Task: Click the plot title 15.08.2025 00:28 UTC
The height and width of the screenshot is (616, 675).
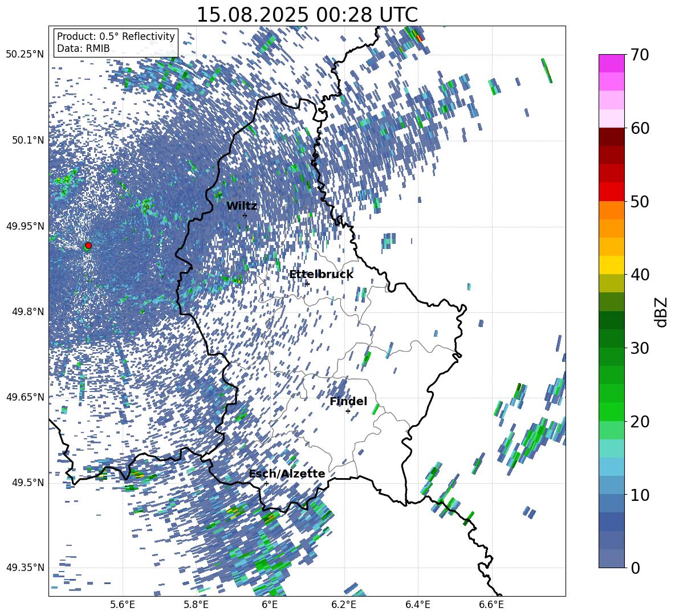Action: coord(307,15)
